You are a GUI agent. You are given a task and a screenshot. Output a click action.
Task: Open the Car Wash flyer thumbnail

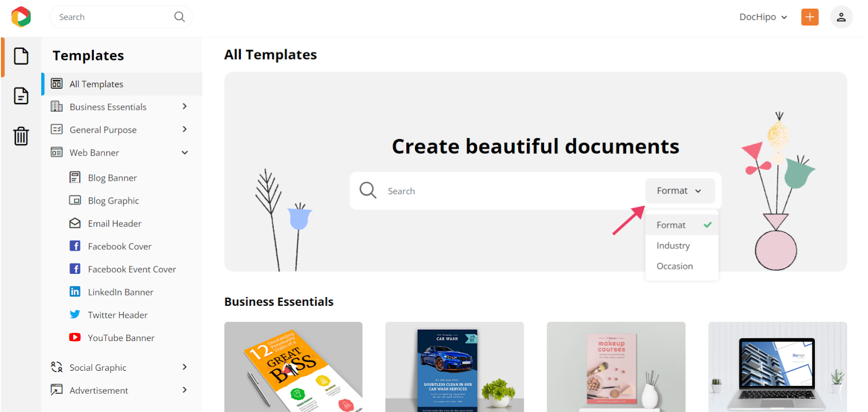[x=455, y=367]
